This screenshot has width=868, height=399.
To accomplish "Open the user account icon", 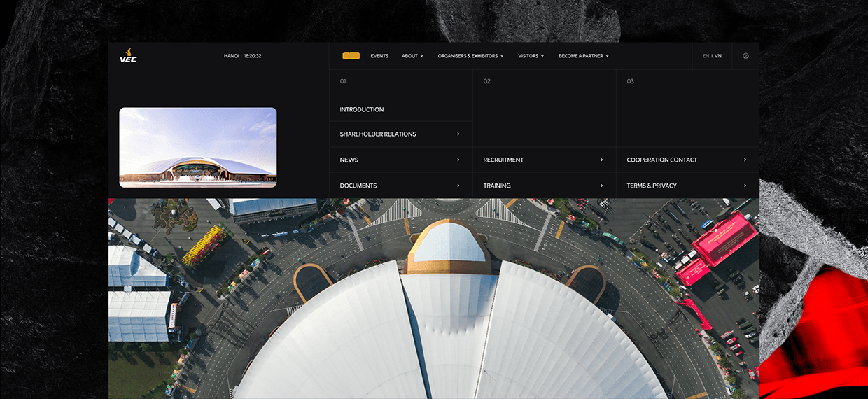I will click(745, 56).
